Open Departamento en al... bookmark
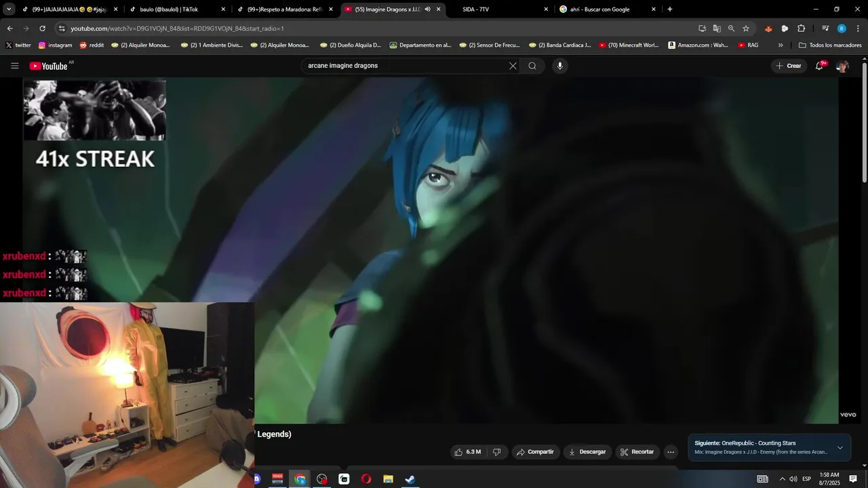The height and width of the screenshot is (488, 868). tap(420, 45)
